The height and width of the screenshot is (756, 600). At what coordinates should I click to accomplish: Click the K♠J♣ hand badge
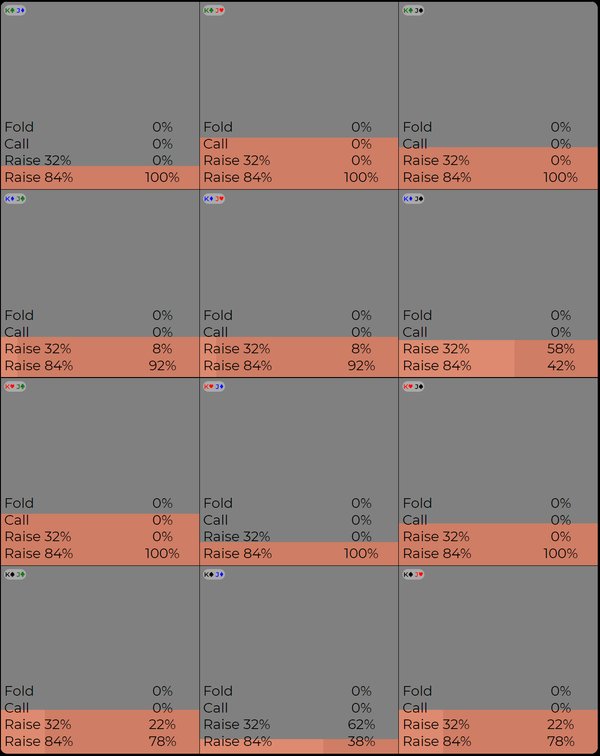coord(15,574)
